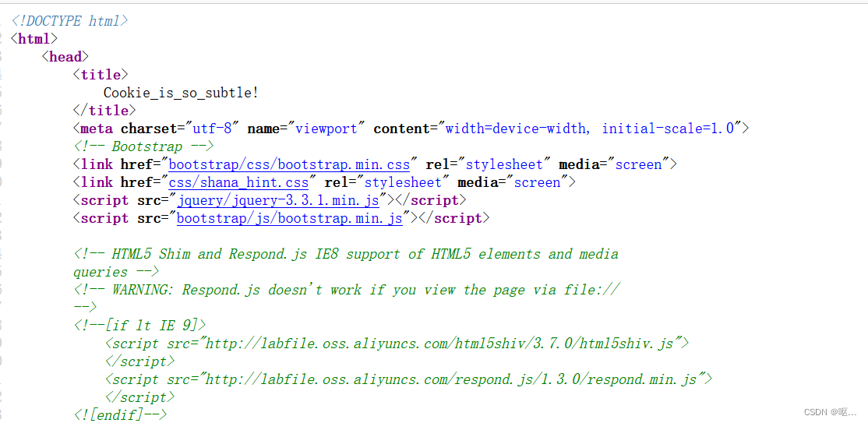Screen dimensions: 868x423
Task: Click the opening <title> tag
Action: (x=101, y=75)
